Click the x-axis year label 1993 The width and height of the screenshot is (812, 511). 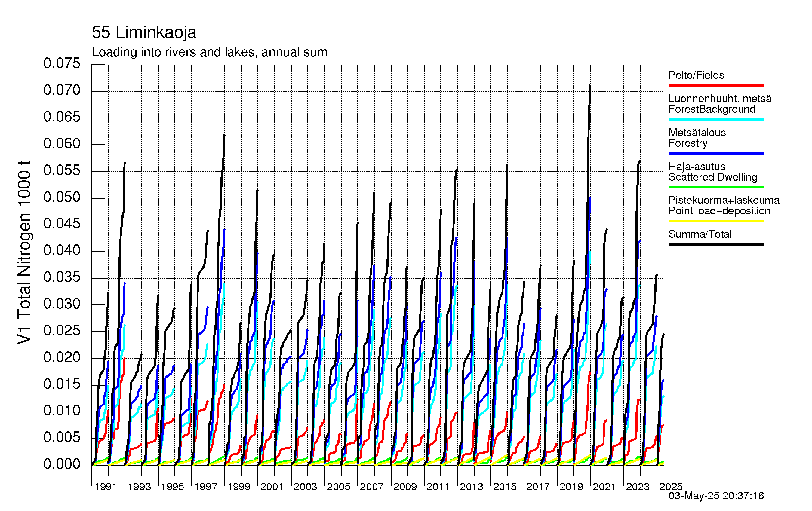coord(139,487)
